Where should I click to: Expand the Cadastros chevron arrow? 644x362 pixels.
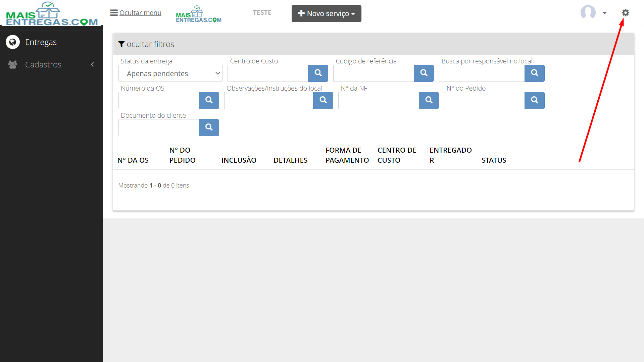pyautogui.click(x=92, y=64)
